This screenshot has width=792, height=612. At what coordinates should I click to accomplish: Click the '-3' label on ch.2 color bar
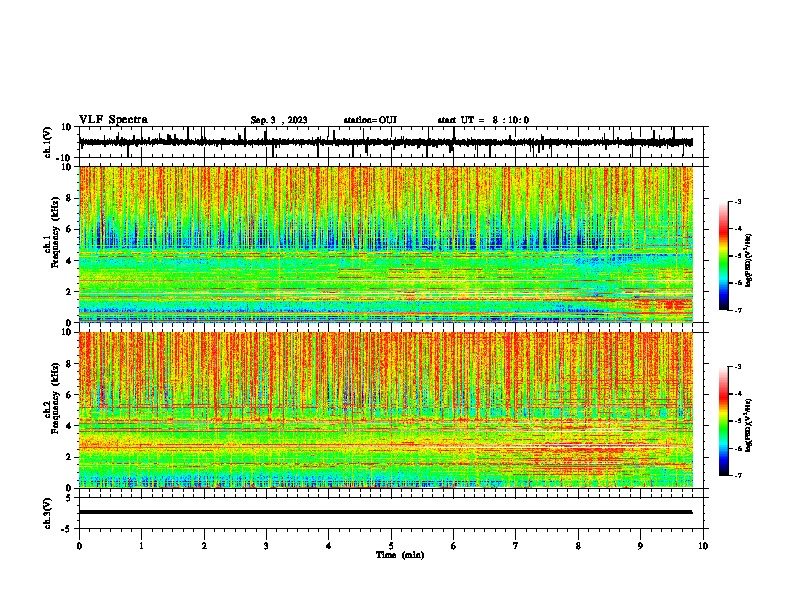[737, 367]
